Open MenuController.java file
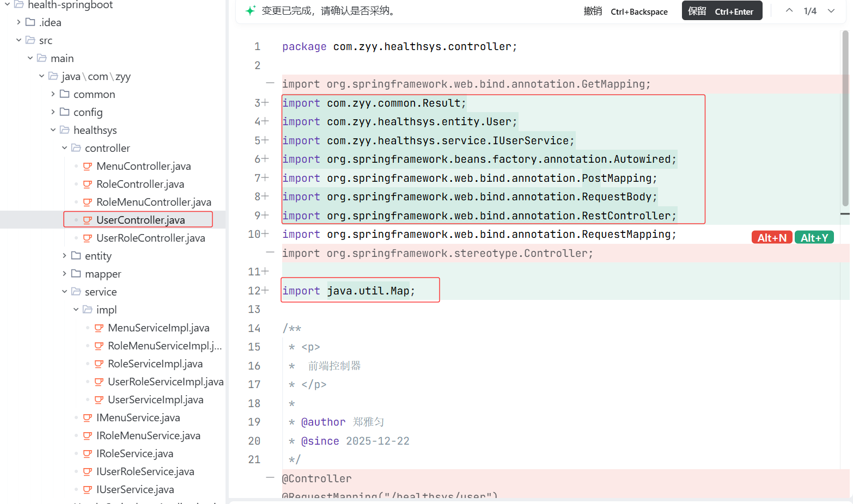Image resolution: width=853 pixels, height=504 pixels. pos(144,166)
